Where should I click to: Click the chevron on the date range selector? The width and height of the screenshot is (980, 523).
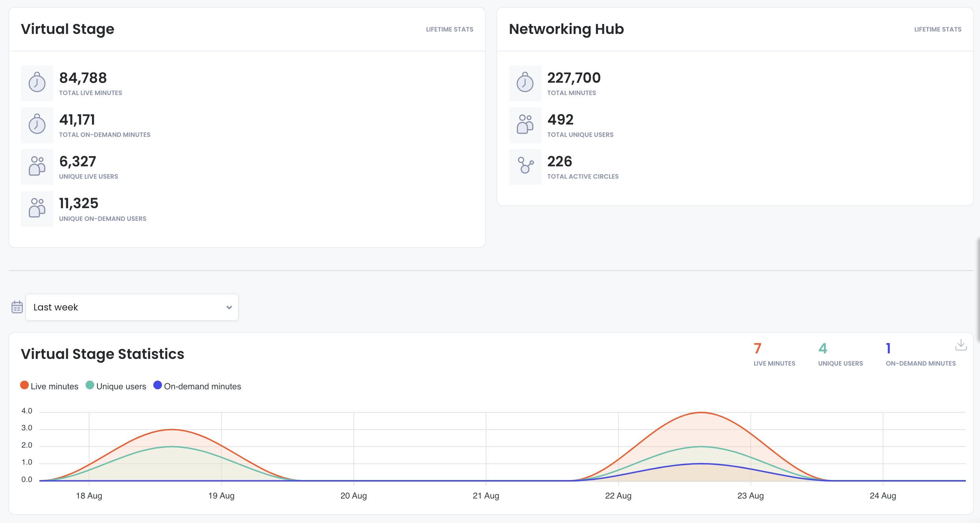(x=229, y=307)
